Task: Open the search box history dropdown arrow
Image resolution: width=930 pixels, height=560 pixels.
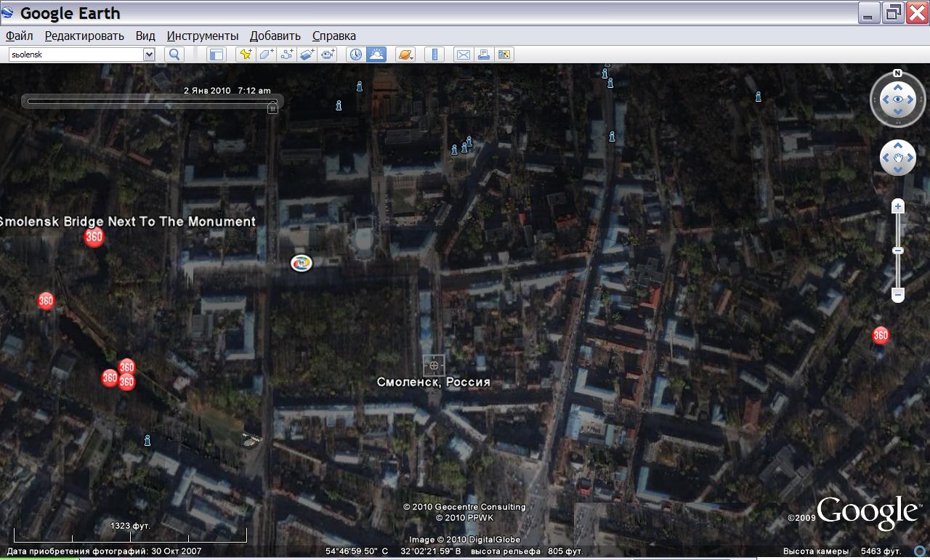Action: click(x=149, y=54)
